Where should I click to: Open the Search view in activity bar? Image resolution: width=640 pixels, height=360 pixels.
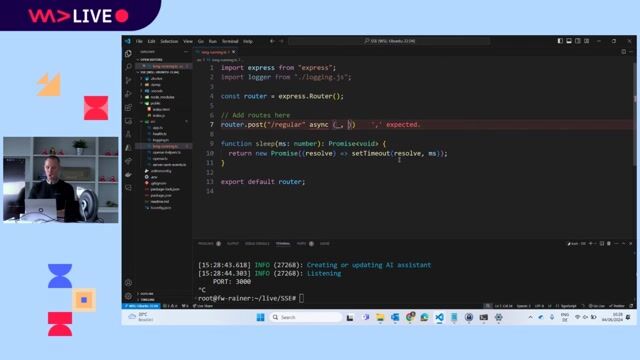click(x=128, y=67)
